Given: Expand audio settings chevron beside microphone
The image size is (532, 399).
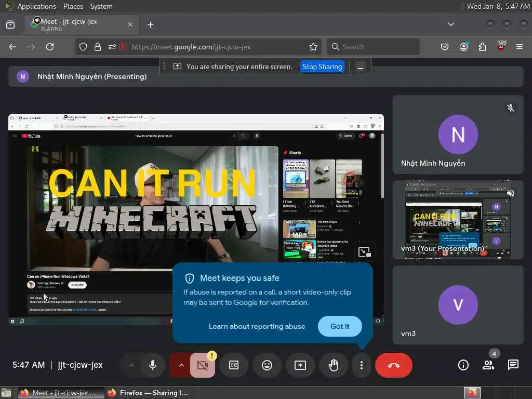Looking at the screenshot, I should tap(131, 365).
